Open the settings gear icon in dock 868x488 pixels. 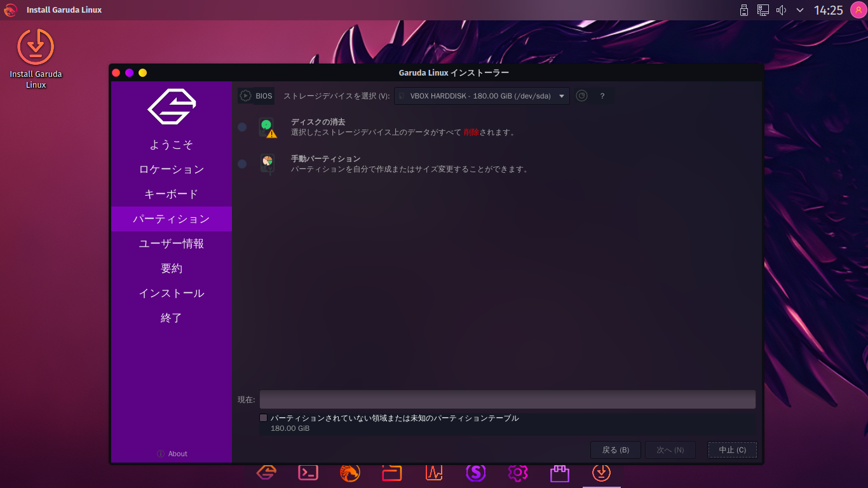click(x=518, y=472)
